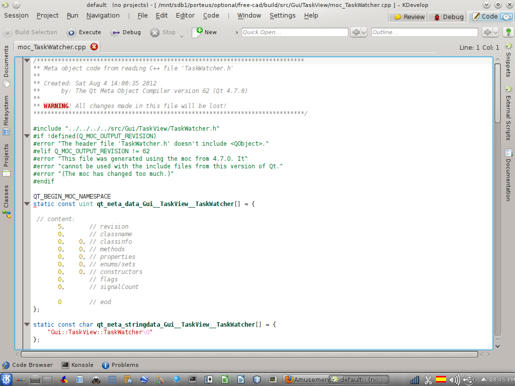Click the green icon at toolbar end
Image resolution: width=515 pixels, height=386 pixels.
508,32
